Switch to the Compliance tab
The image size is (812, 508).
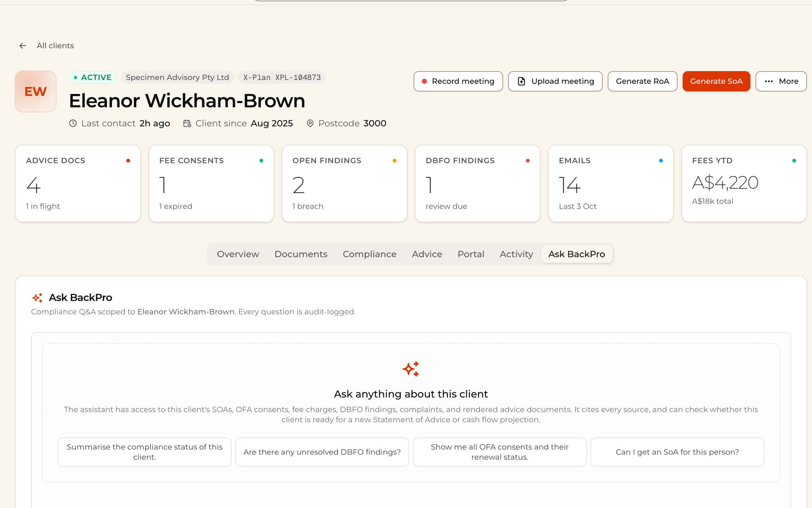[370, 254]
